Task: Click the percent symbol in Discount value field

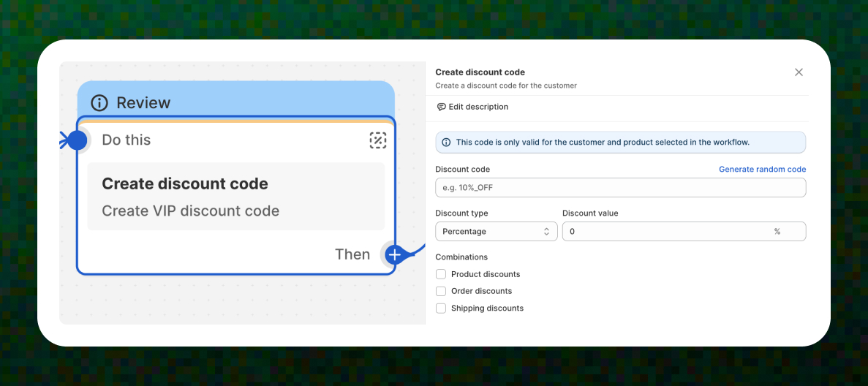Action: coord(777,232)
